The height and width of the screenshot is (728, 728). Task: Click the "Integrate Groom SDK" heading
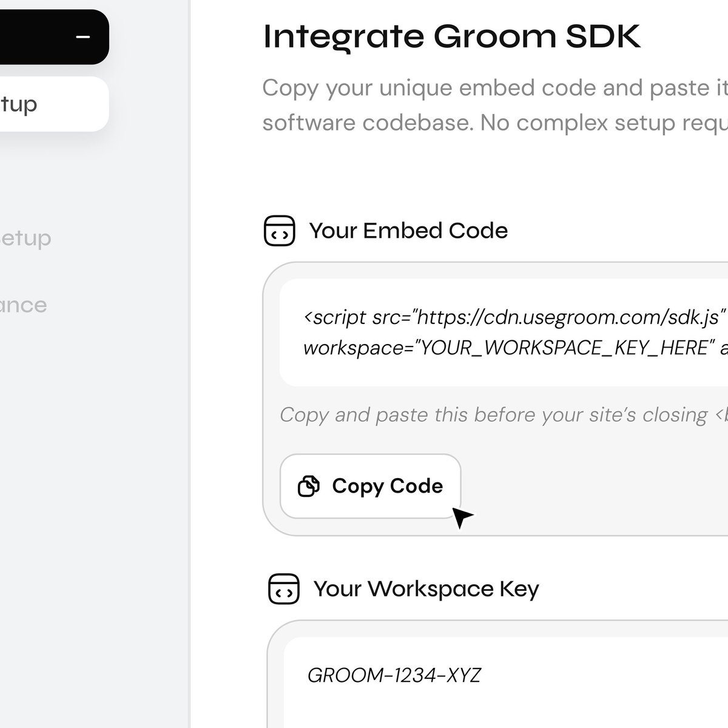coord(452,35)
